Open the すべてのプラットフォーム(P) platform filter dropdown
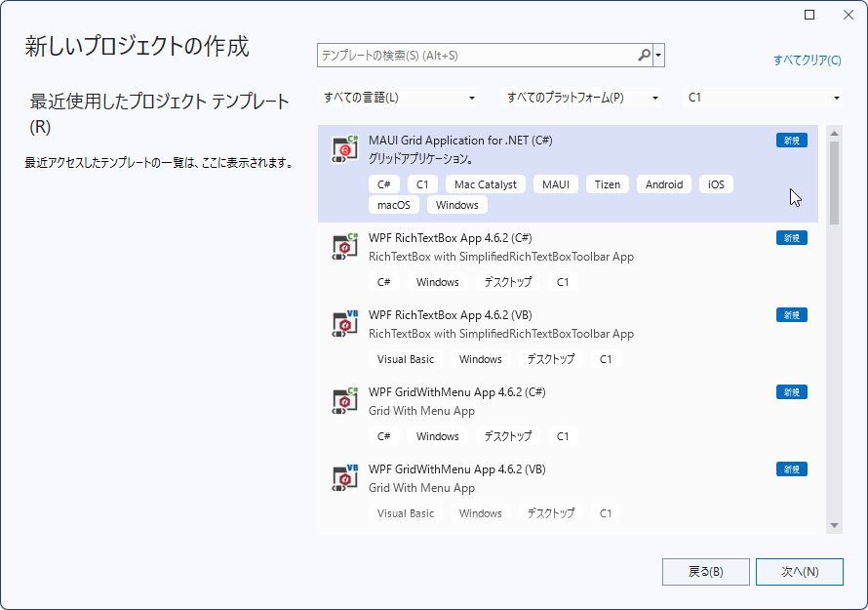 [582, 98]
